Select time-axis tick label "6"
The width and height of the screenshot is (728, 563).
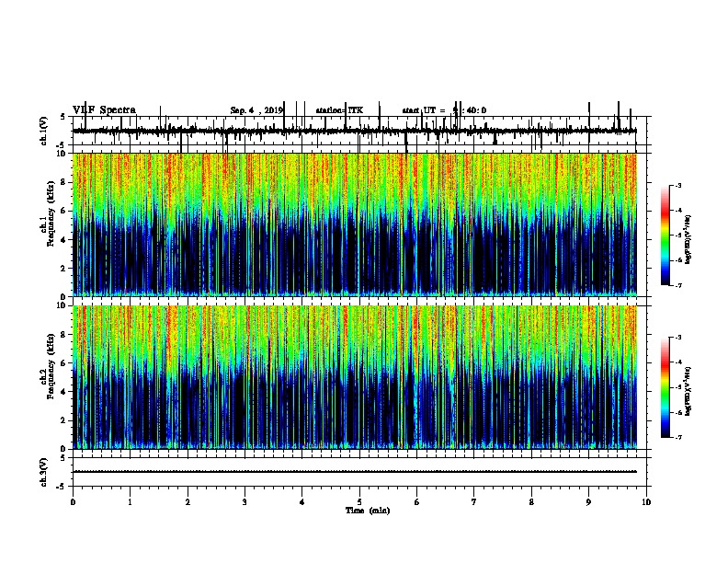click(417, 502)
